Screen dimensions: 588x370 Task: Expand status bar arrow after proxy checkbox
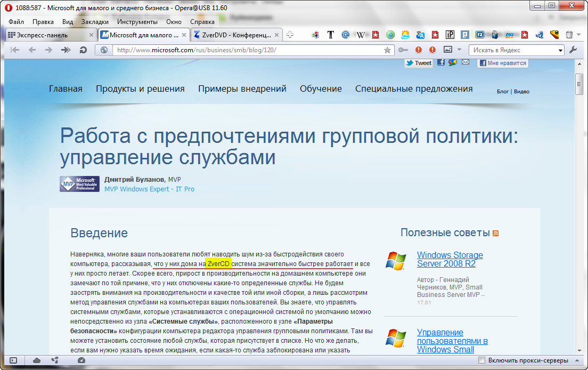[x=577, y=360]
